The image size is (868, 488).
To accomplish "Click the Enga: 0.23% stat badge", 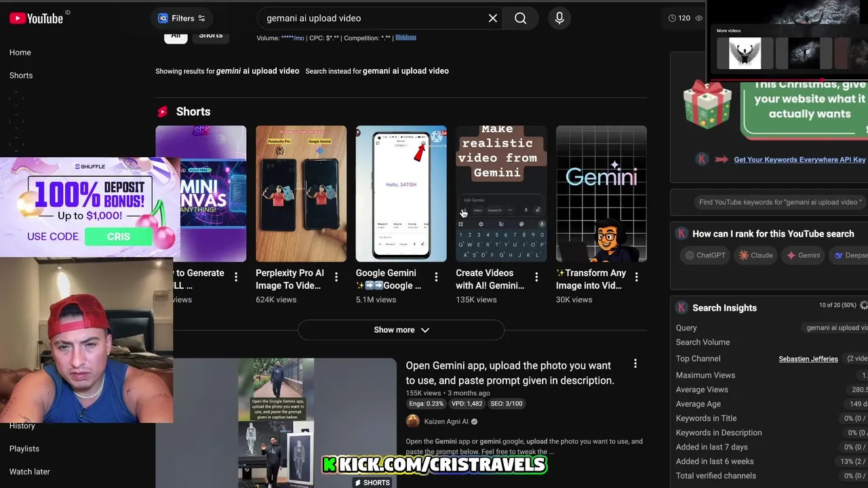I will (426, 403).
